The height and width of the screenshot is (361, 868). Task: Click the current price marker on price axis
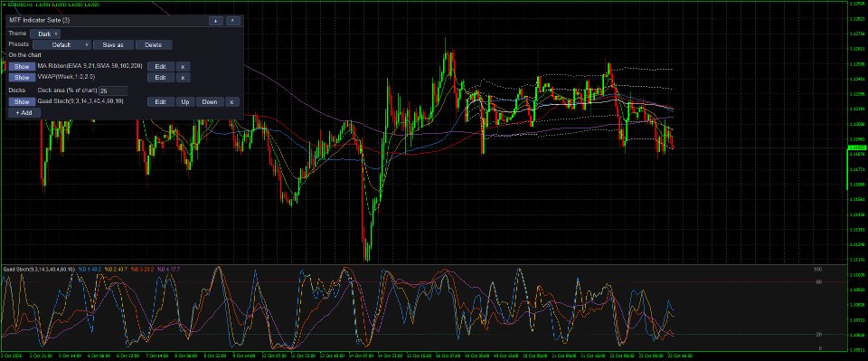[x=857, y=147]
